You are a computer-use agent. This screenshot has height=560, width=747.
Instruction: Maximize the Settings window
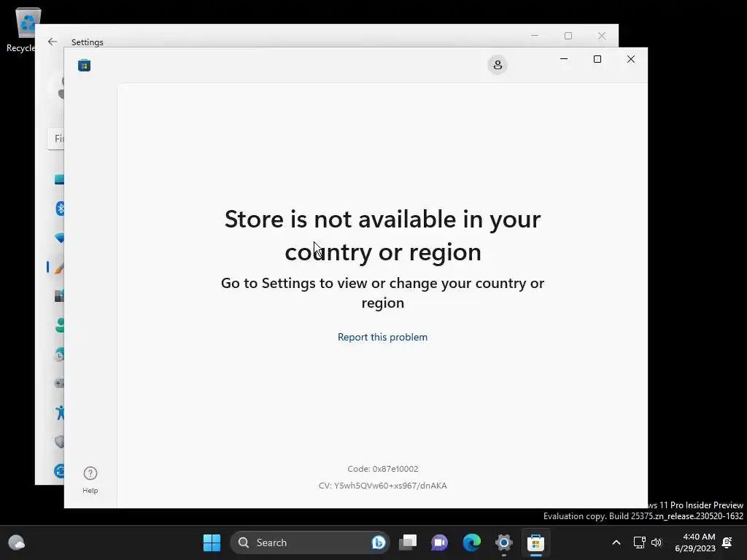pyautogui.click(x=568, y=36)
